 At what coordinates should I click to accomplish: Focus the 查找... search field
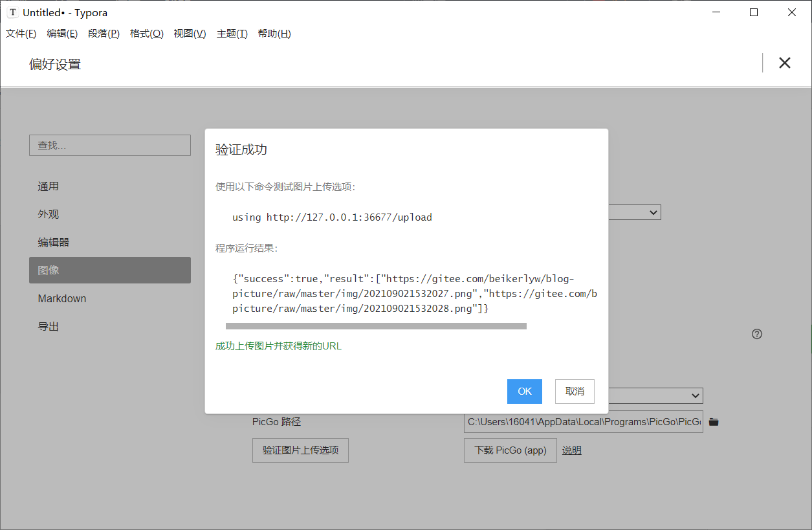pyautogui.click(x=110, y=146)
